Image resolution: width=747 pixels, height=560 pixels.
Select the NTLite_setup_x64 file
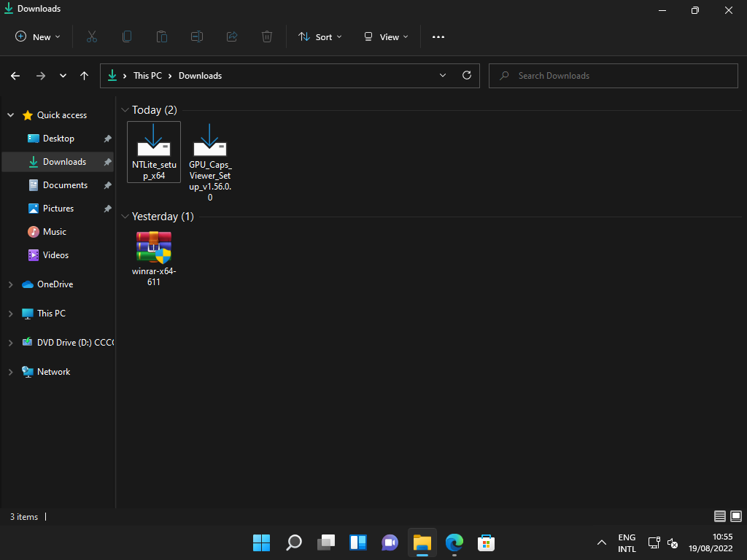coord(154,152)
